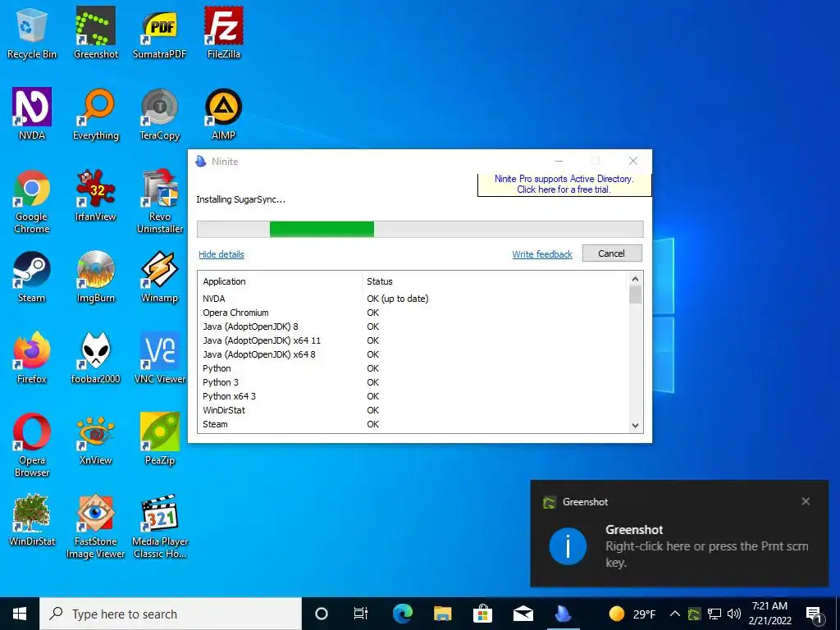
Task: Select the TeraCopy desktop shortcut
Action: coord(160,113)
